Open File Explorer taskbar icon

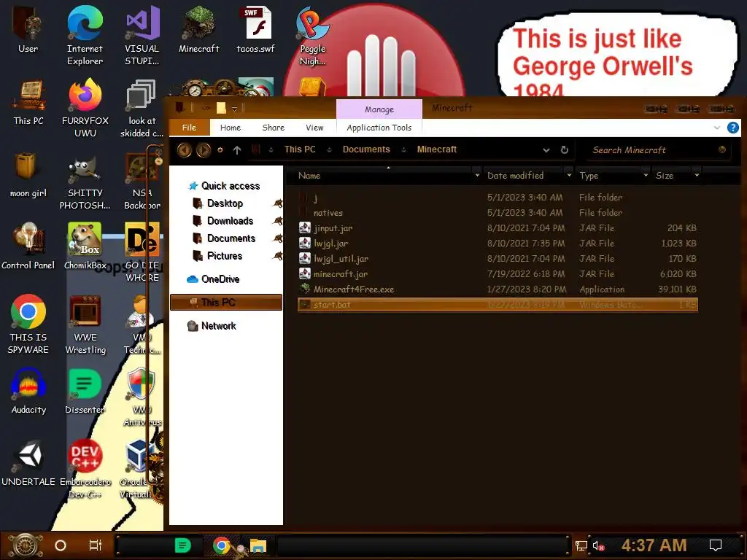click(x=258, y=545)
